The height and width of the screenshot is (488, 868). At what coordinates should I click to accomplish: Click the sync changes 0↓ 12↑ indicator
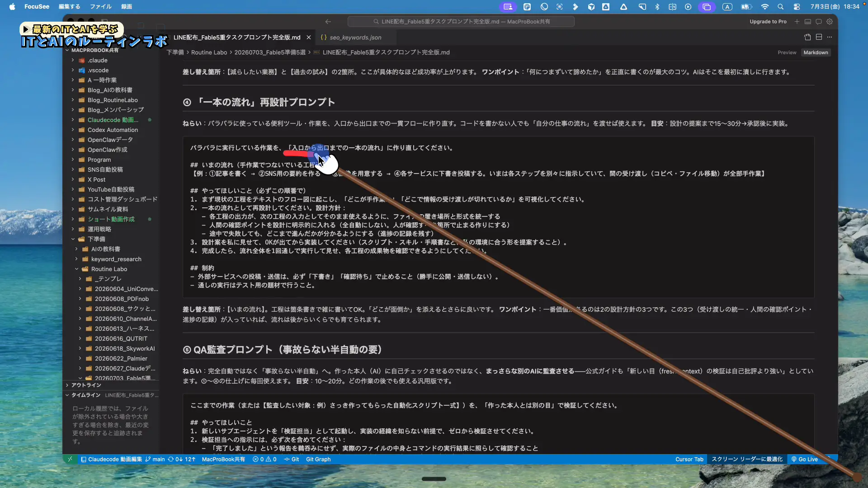pyautogui.click(x=182, y=459)
